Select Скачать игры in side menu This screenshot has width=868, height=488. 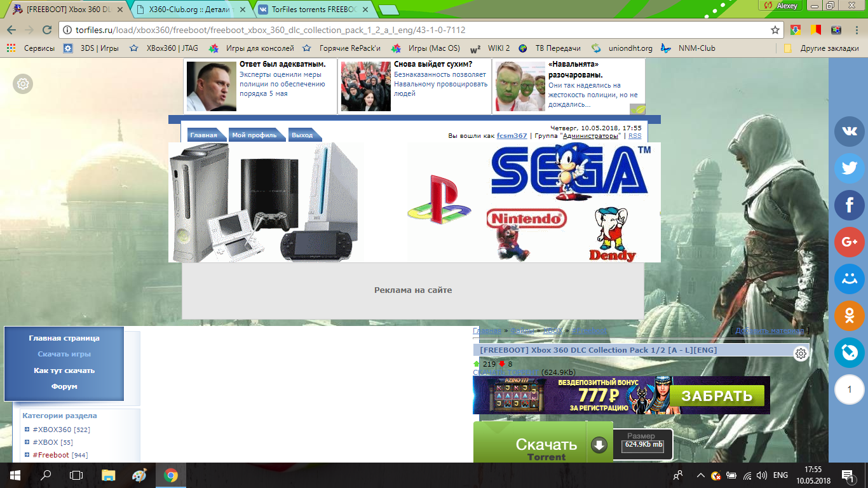click(x=64, y=354)
